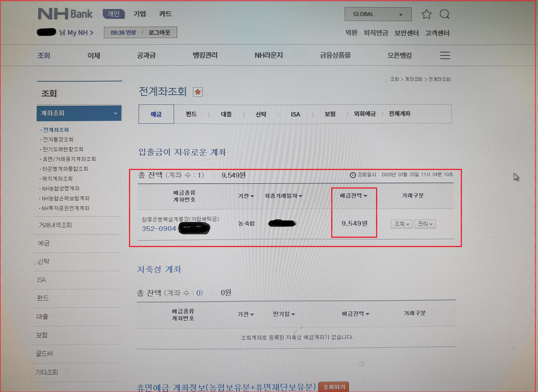This screenshot has height=392, width=538.
Task: Open the hamburger full menu icon
Action: [x=445, y=55]
